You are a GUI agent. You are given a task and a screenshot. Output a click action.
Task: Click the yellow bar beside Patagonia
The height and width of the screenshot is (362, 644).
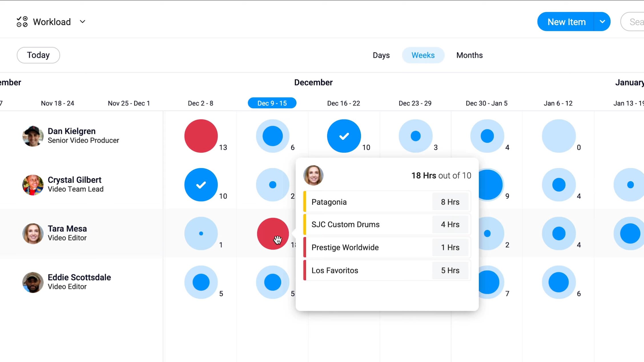pyautogui.click(x=305, y=202)
